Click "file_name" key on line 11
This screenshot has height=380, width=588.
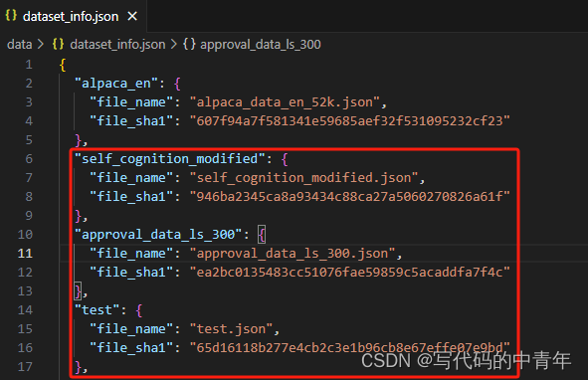pyautogui.click(x=131, y=254)
